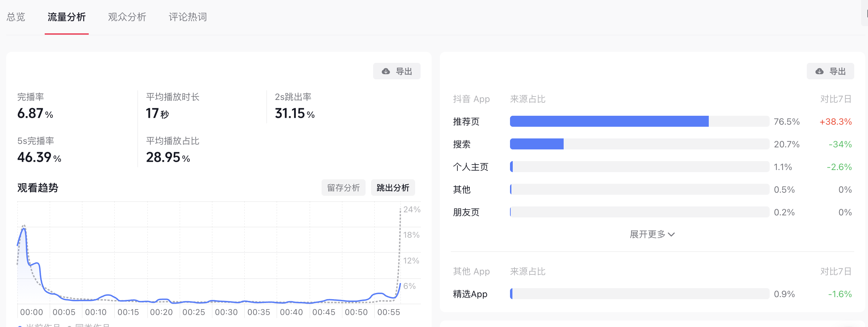The height and width of the screenshot is (327, 868).
Task: Click the 5s完播率 46.39% metric
Action: 40,150
